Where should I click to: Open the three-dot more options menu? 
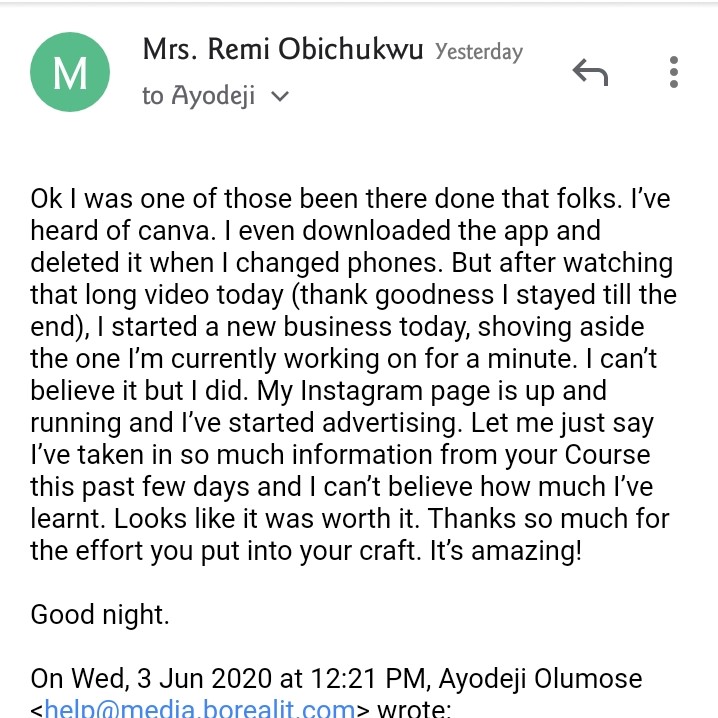[674, 72]
